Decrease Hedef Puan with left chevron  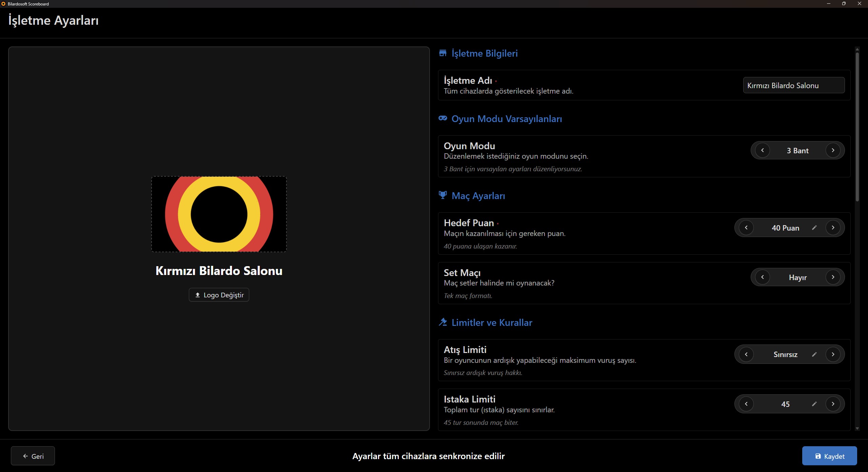coord(746,228)
